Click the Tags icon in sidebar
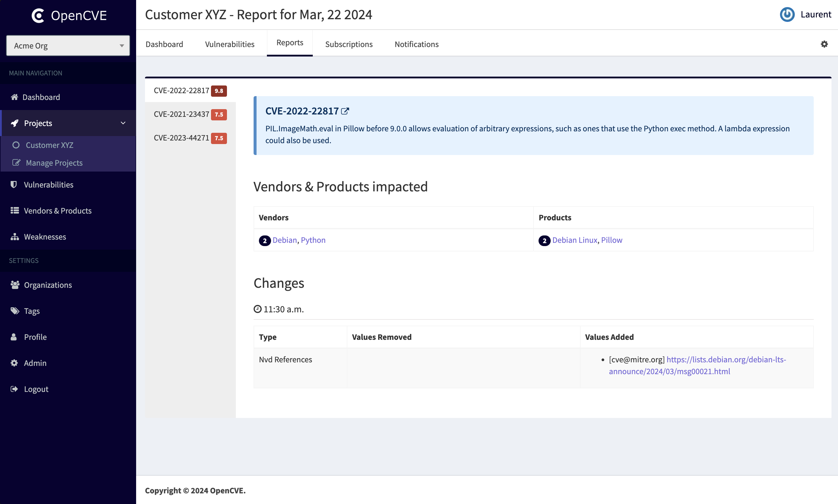This screenshot has height=504, width=838. click(15, 311)
